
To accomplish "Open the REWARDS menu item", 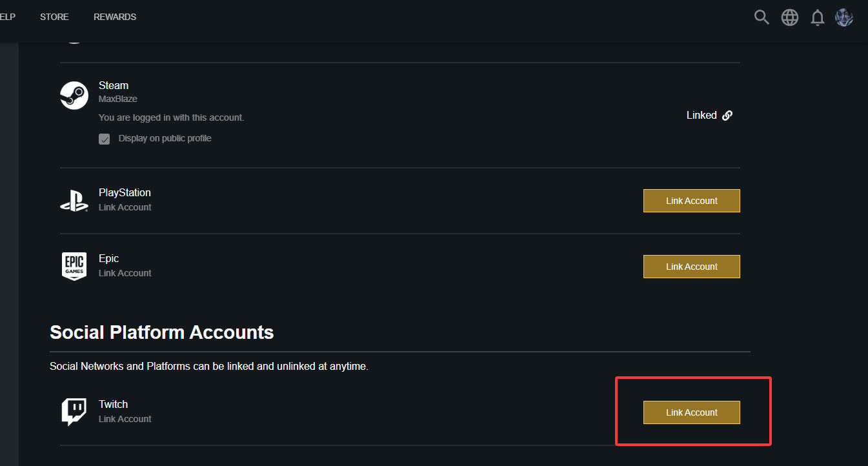I will click(115, 17).
